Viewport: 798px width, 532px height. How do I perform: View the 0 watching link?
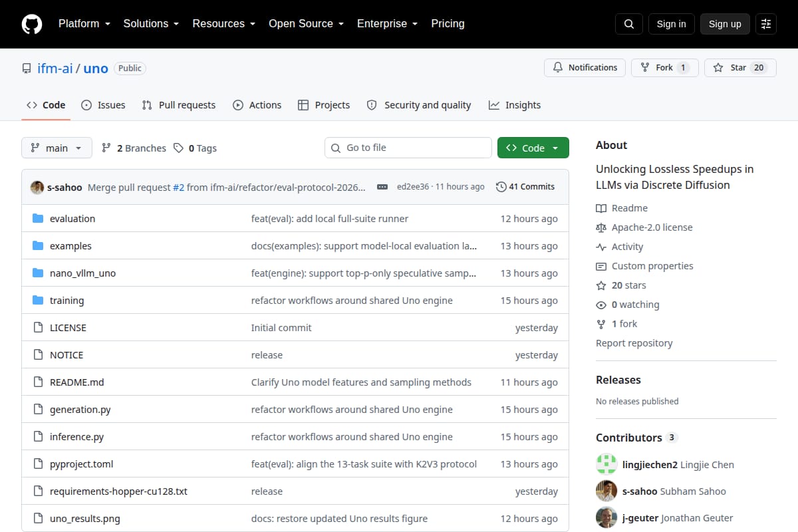628,305
